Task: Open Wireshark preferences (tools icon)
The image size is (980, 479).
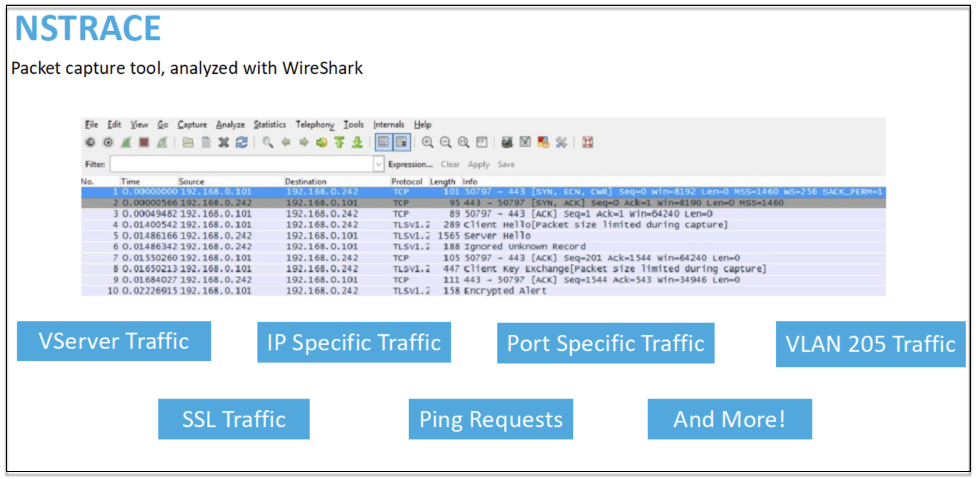Action: pos(561,142)
